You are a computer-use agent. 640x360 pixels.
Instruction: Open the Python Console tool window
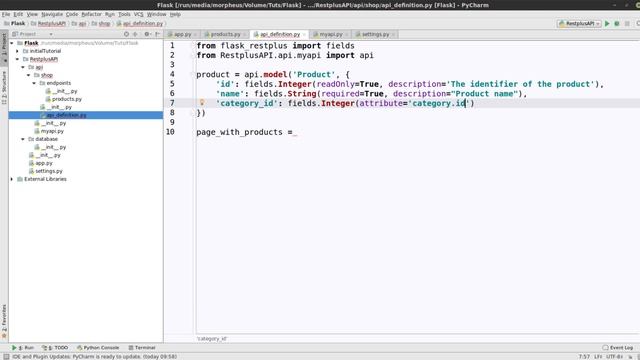coord(98,348)
